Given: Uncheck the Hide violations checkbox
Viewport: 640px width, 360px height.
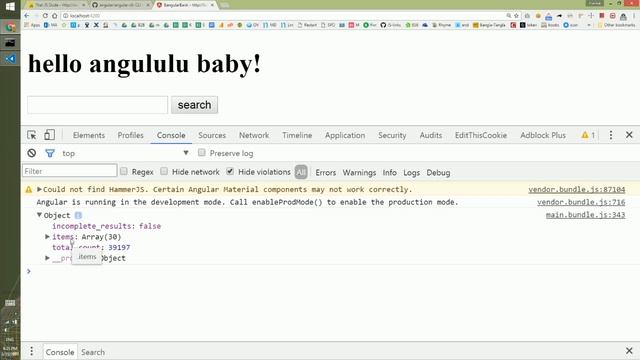Looking at the screenshot, I should pos(230,171).
